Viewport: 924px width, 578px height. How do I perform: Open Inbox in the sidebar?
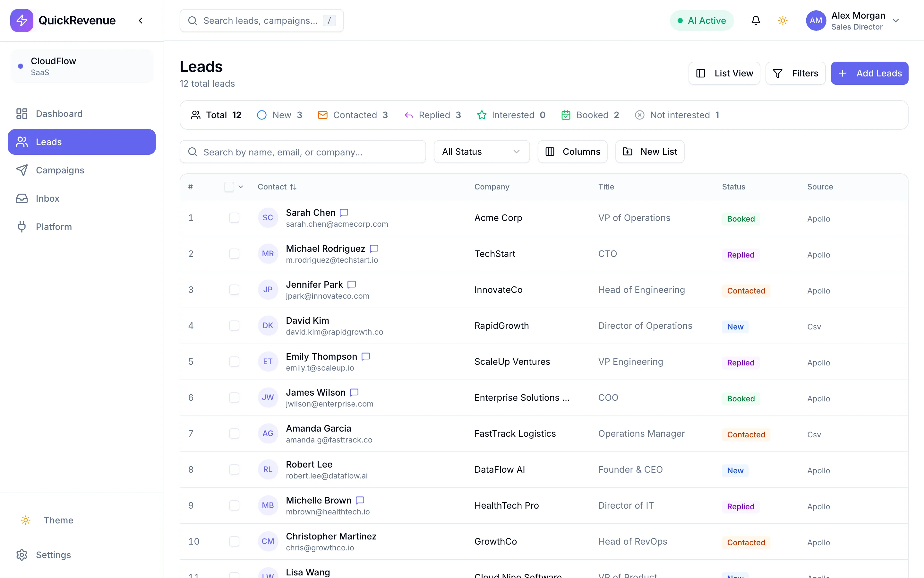tap(82, 198)
